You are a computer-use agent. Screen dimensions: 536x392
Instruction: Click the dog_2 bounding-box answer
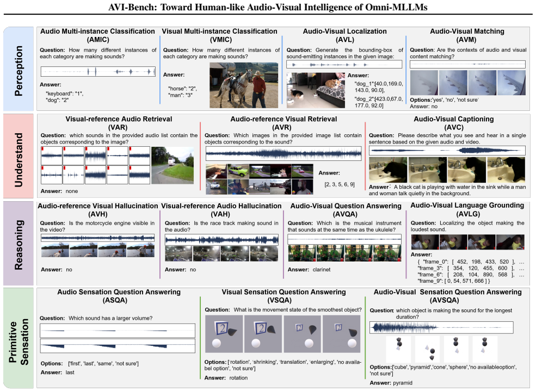point(379,102)
